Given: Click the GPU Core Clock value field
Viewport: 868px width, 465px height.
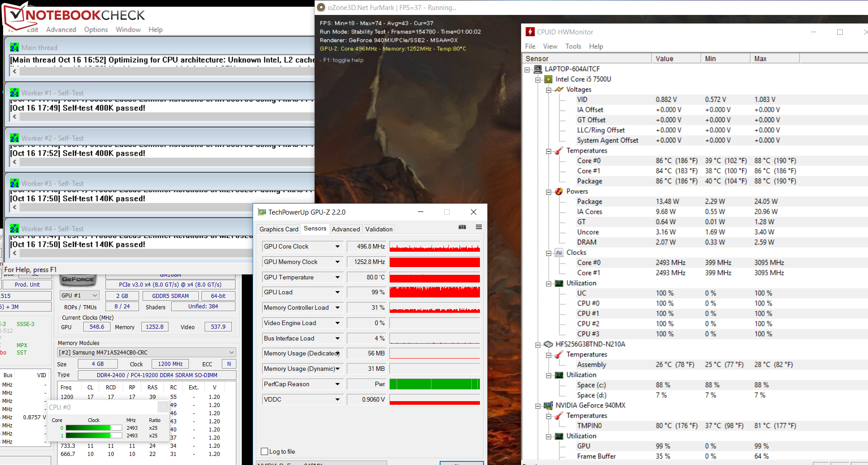Looking at the screenshot, I should click(366, 246).
